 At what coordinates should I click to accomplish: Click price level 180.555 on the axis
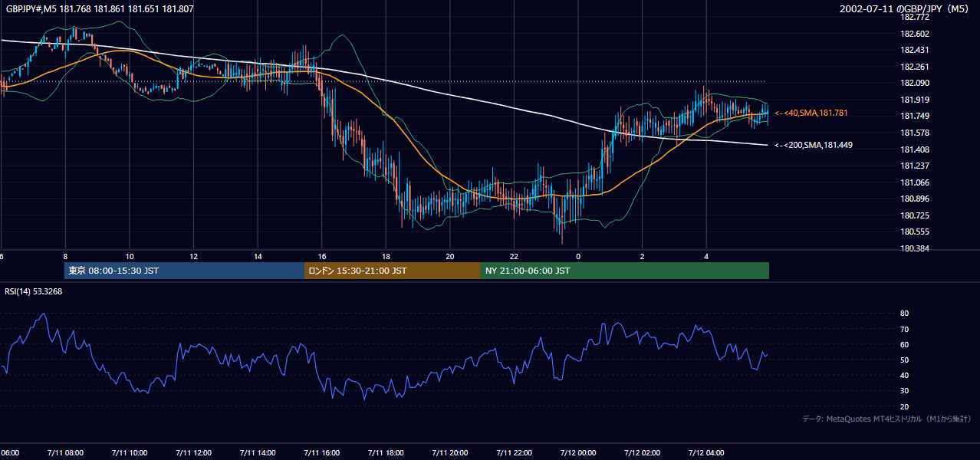tap(915, 232)
